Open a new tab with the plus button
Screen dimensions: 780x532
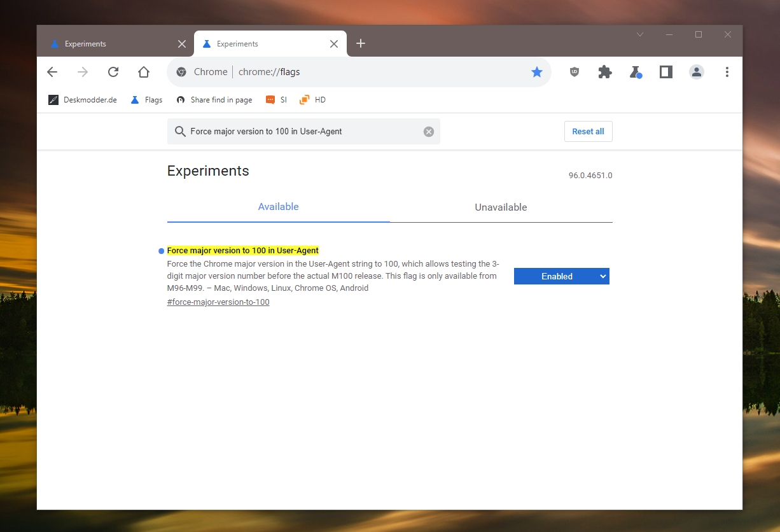click(x=361, y=43)
